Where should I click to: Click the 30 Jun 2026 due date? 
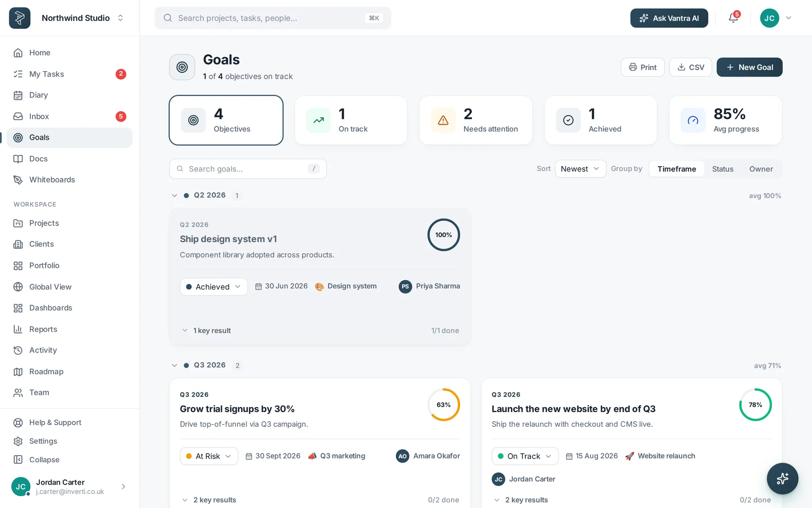tap(281, 286)
